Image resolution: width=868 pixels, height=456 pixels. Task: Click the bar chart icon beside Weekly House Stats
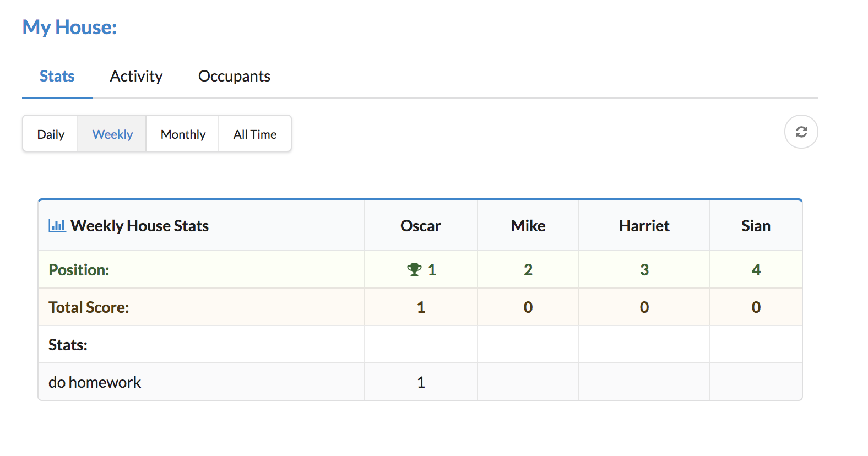coord(57,226)
